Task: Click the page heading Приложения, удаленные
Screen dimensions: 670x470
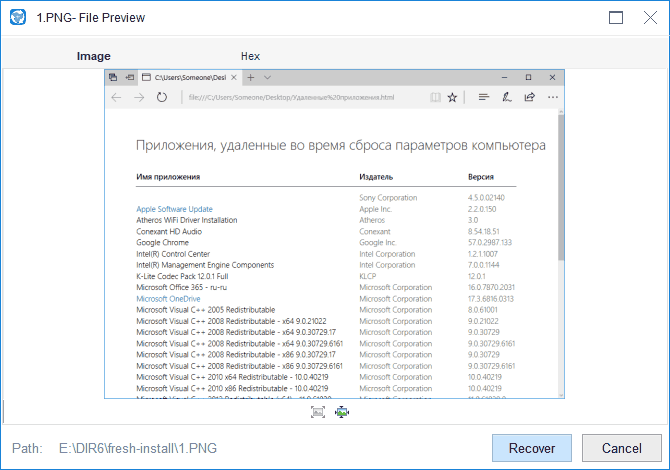Action: 341,145
